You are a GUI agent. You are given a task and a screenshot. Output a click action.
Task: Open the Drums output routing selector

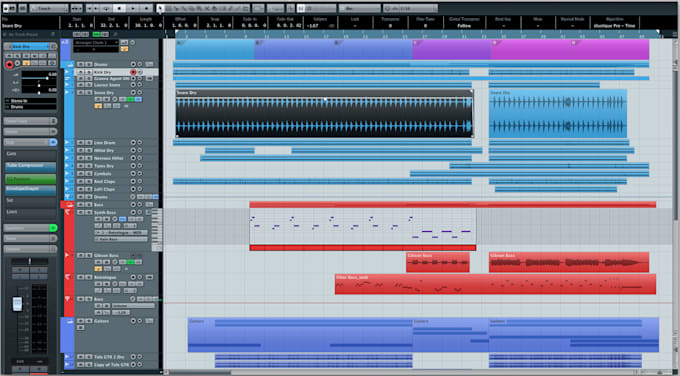pyautogui.click(x=30, y=107)
